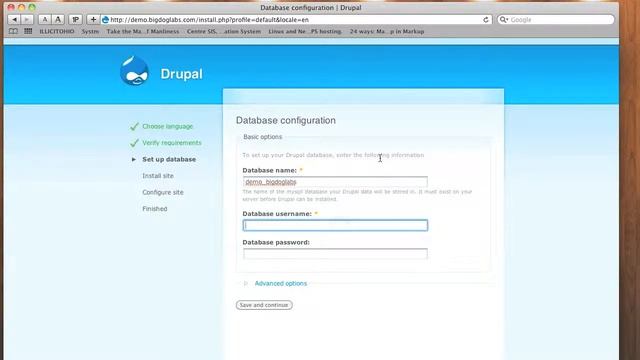
Task: Click the Database name label
Action: click(269, 170)
